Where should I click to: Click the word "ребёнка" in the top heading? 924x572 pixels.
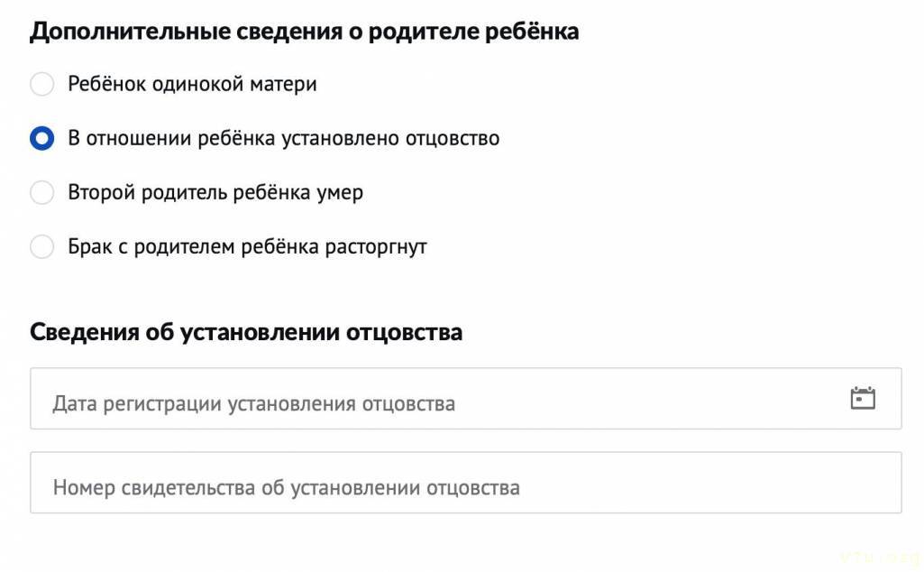[x=530, y=32]
